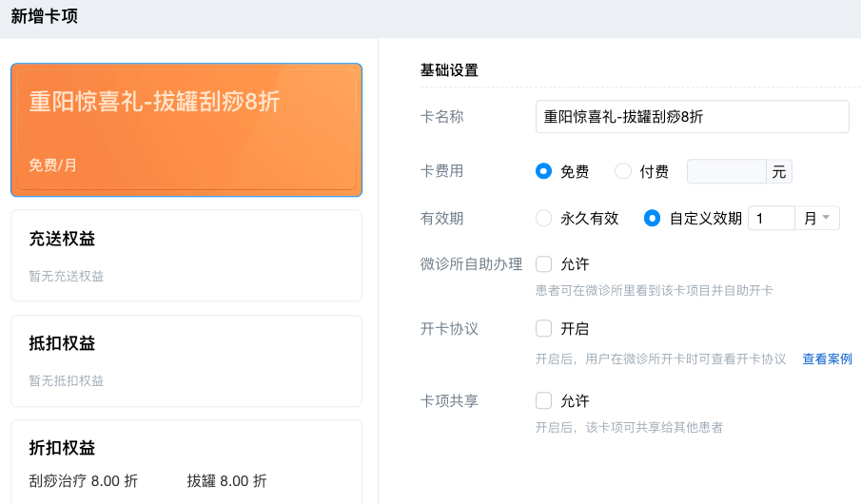The width and height of the screenshot is (861, 504).
Task: Select the 付费 radio button
Action: 623,172
